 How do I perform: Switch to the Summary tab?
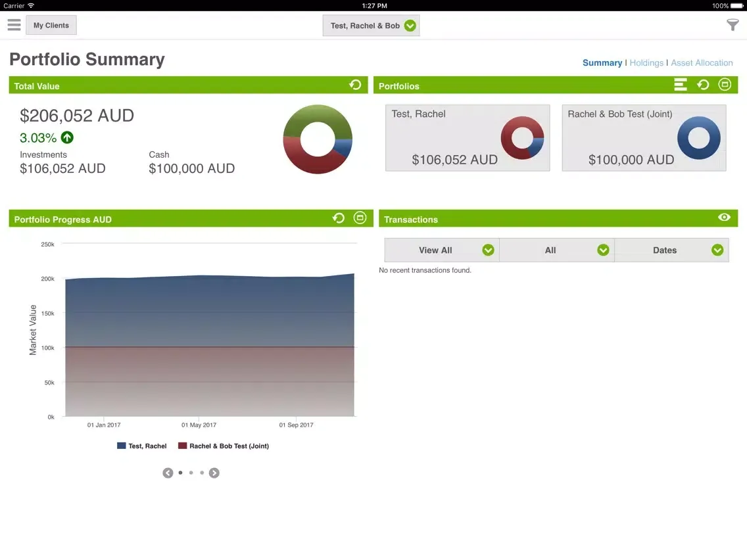tap(602, 63)
